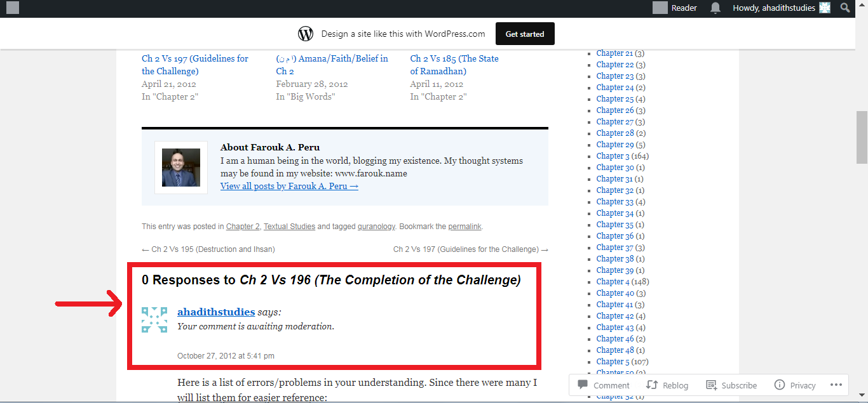This screenshot has height=403, width=868.
Task: Open Chapter 37 category in sidebar
Action: coord(614,248)
